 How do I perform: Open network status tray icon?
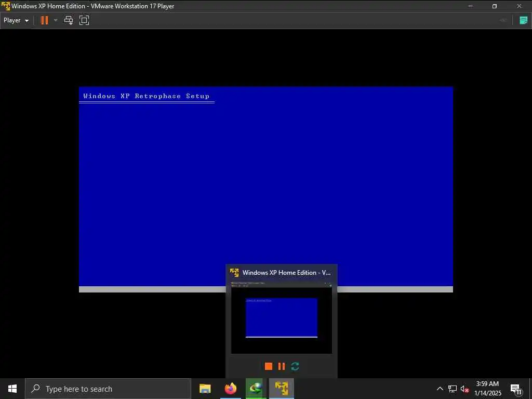[x=453, y=389]
